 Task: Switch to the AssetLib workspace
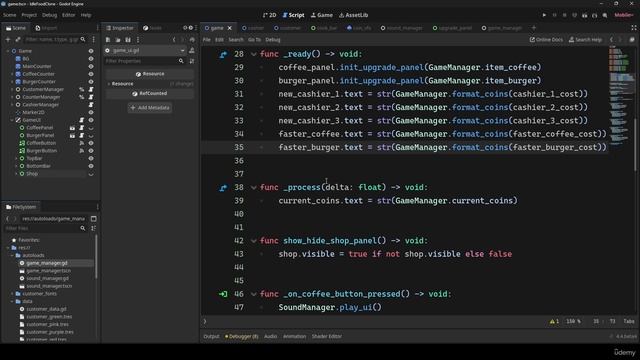click(x=353, y=15)
